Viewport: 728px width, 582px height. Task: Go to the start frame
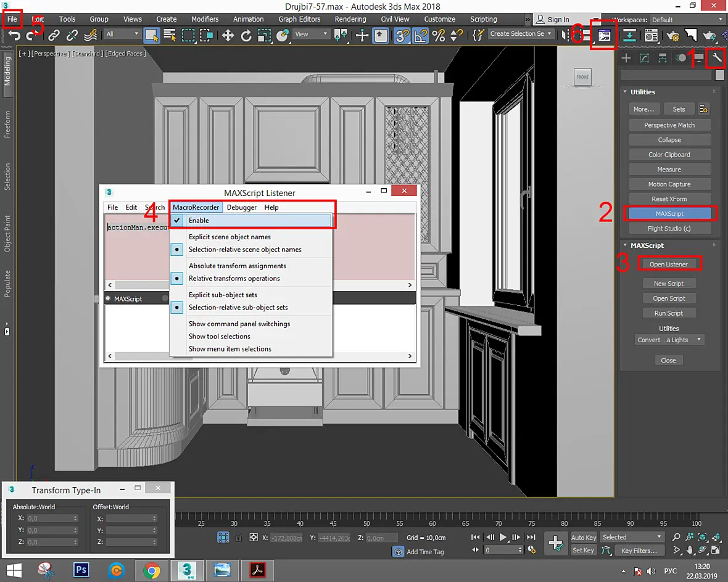[x=476, y=537]
